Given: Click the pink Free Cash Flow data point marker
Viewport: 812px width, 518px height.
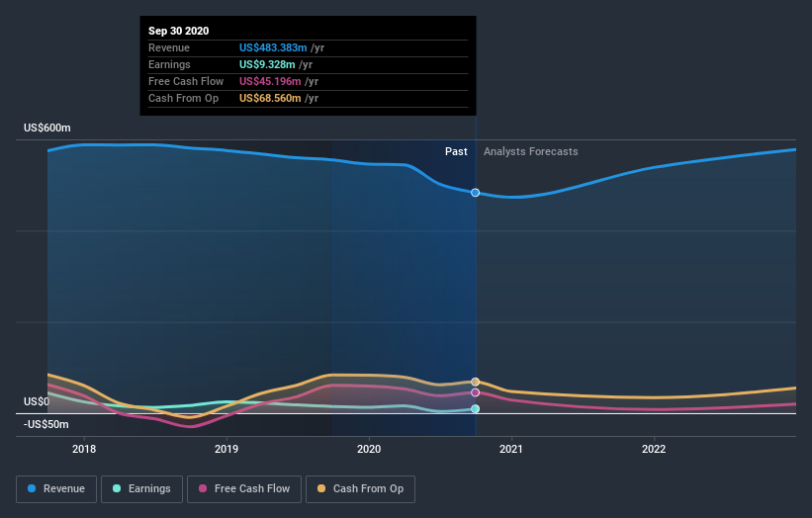Looking at the screenshot, I should click(x=475, y=392).
